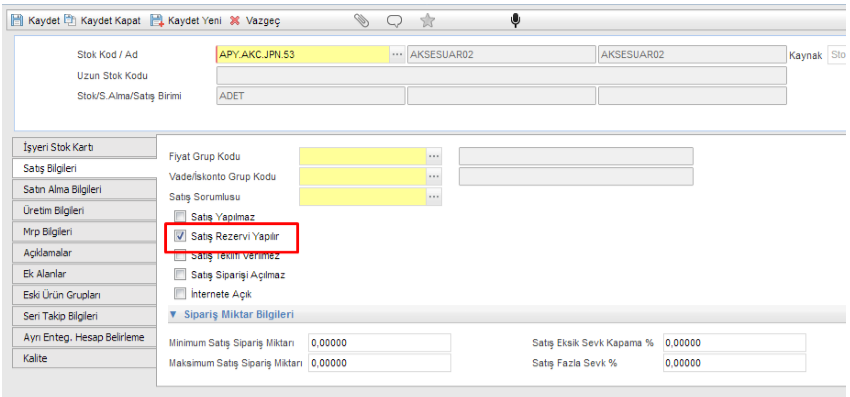This screenshot has width=850, height=397.
Task: Check Satış Siparişi Açılmaz option
Action: pos(180,274)
